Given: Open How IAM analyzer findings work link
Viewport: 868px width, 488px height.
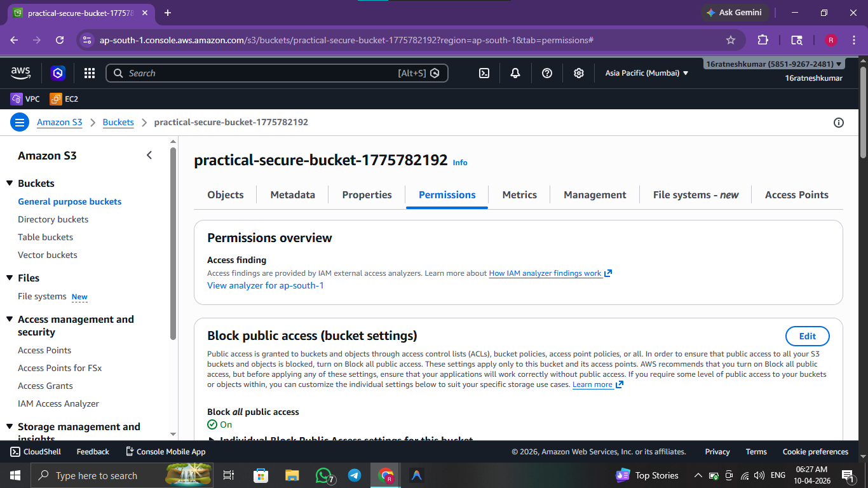Looking at the screenshot, I should point(550,273).
